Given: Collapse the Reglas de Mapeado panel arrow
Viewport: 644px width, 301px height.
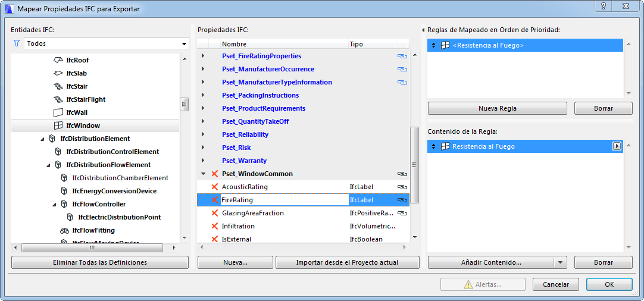Looking at the screenshot, I should tap(423, 30).
